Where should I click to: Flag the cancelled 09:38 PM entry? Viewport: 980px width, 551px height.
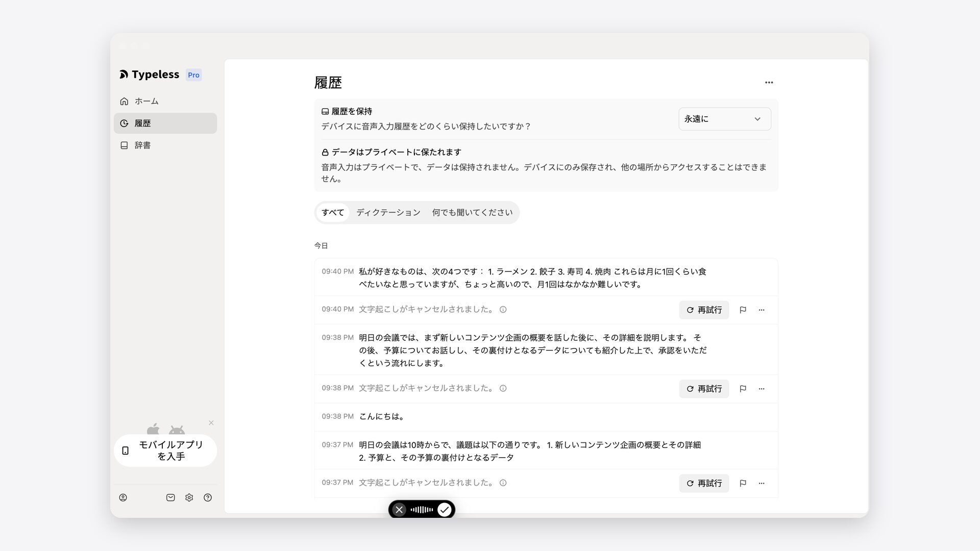point(743,389)
